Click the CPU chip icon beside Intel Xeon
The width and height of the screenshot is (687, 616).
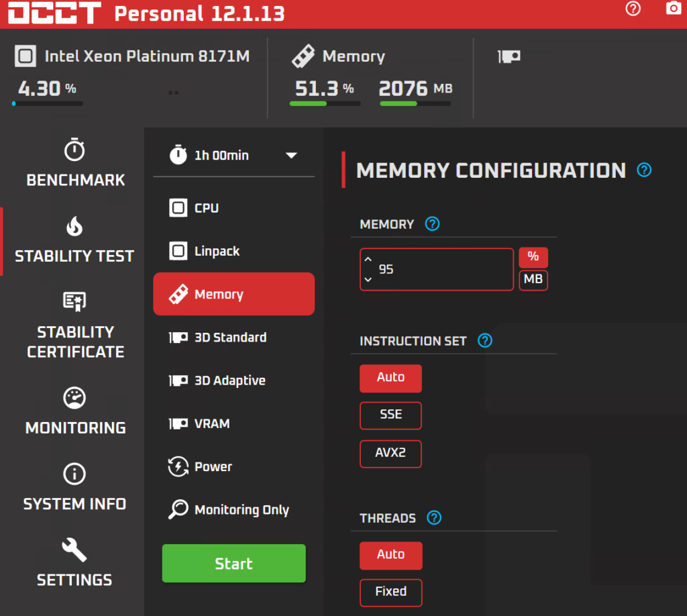25,56
